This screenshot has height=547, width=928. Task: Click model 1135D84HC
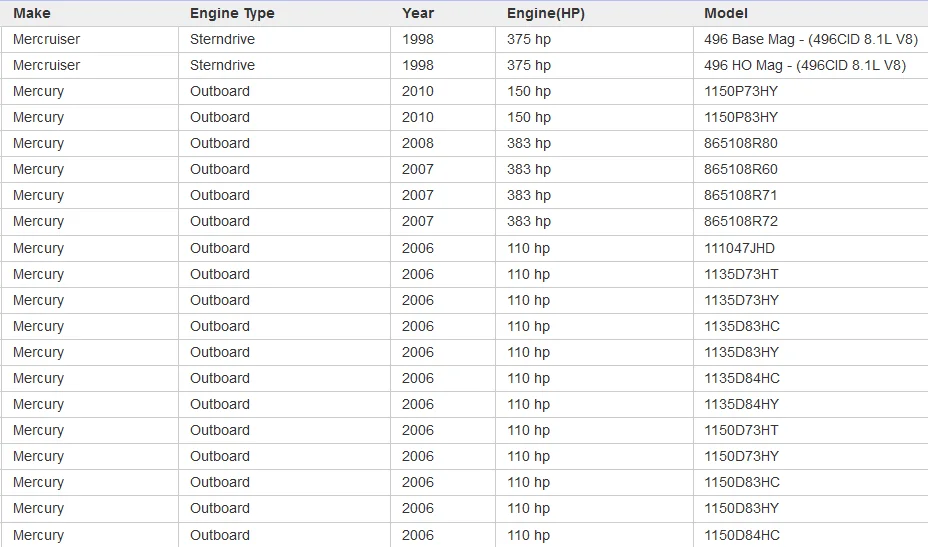742,378
